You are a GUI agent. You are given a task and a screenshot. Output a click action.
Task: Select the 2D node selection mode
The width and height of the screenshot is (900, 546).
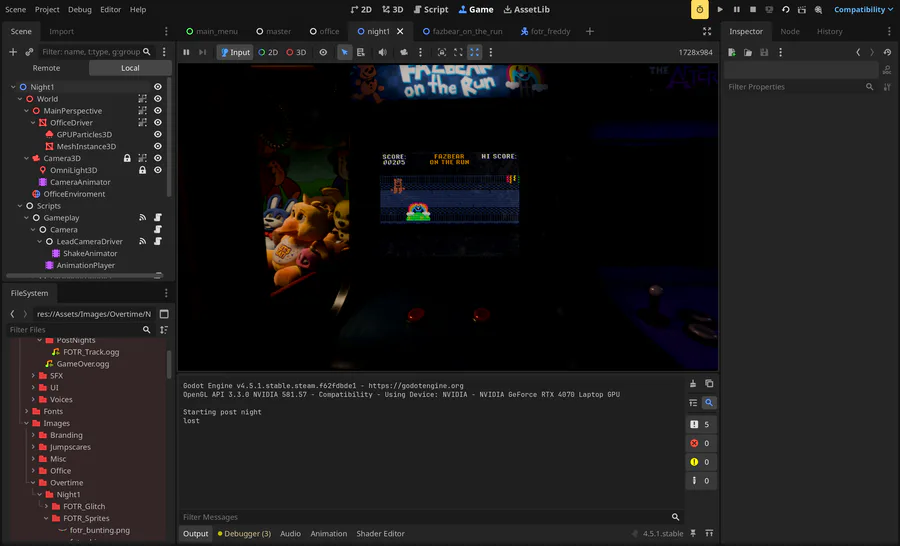[x=268, y=52]
